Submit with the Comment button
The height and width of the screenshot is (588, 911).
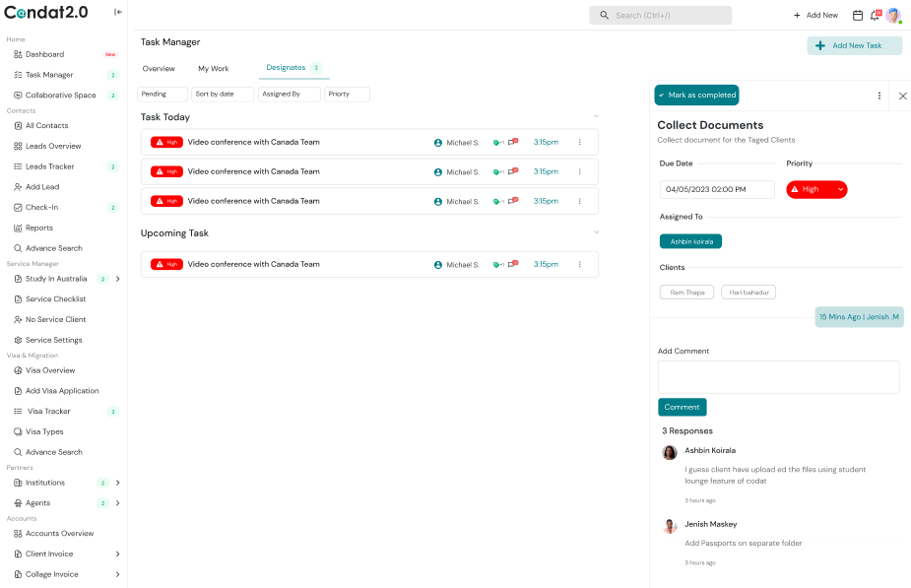coord(682,407)
